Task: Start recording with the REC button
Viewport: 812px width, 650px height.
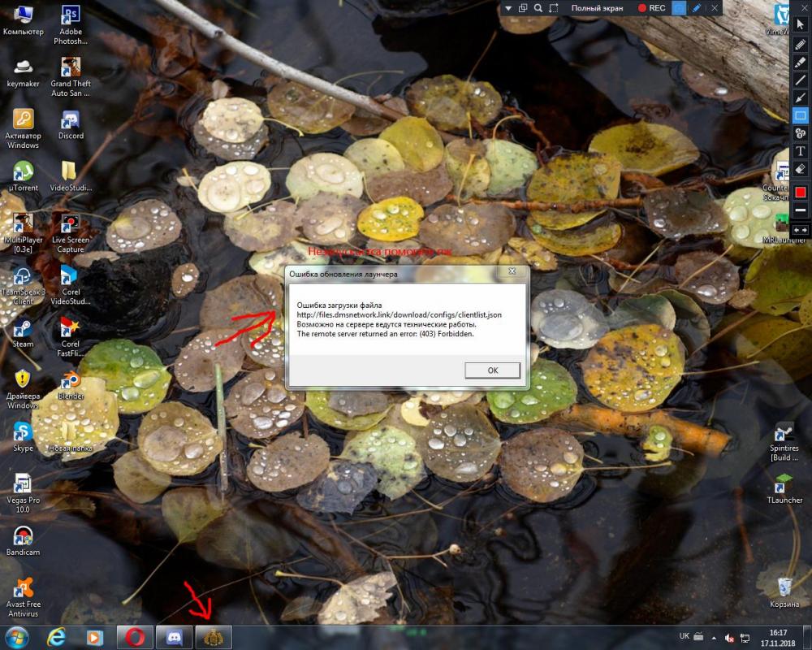Action: (651, 8)
